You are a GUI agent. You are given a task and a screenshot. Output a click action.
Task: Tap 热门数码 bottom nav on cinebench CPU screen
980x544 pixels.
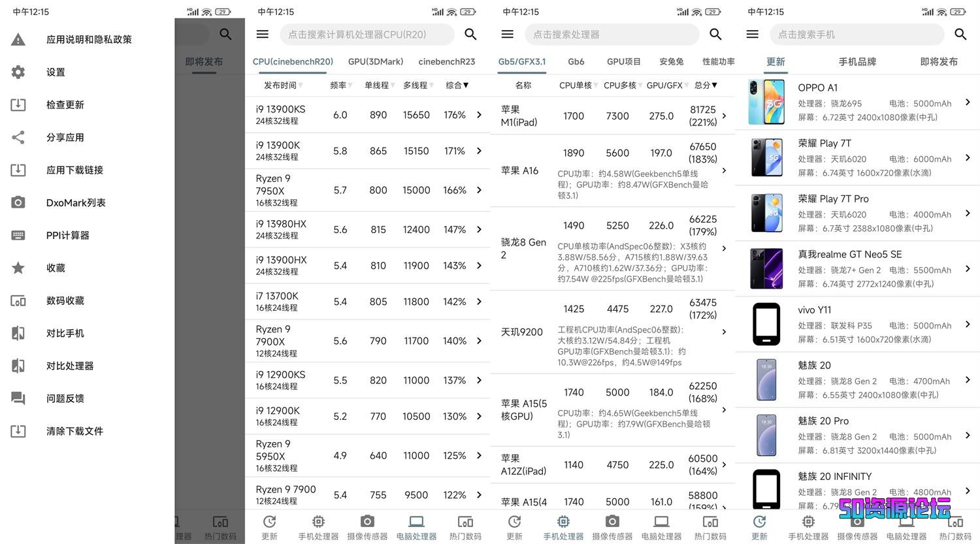465,528
